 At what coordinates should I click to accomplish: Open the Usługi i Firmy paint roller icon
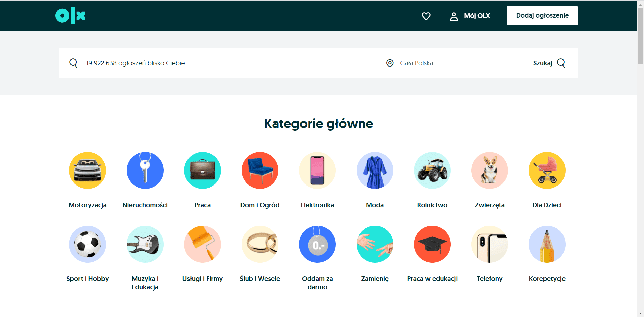point(203,244)
